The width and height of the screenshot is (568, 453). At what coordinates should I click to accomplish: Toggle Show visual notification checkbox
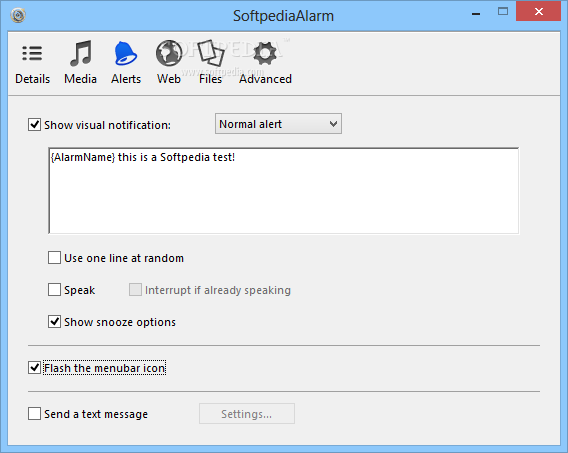point(34,125)
